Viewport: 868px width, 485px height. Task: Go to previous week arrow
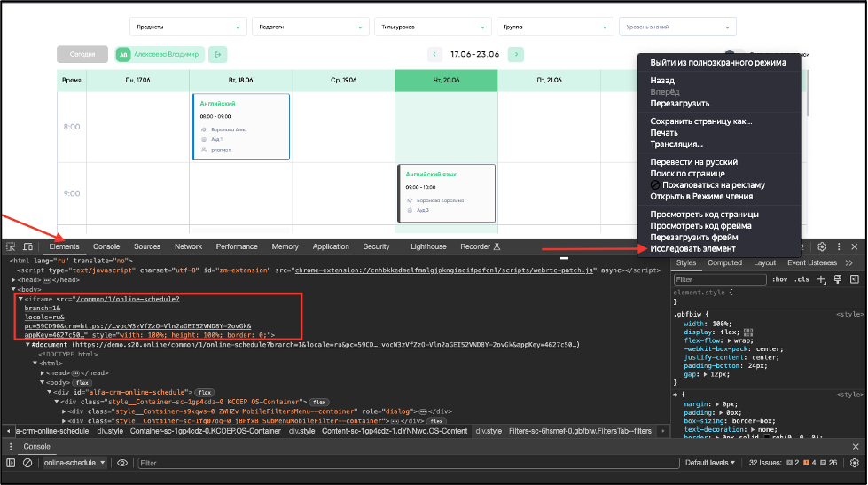(x=434, y=54)
